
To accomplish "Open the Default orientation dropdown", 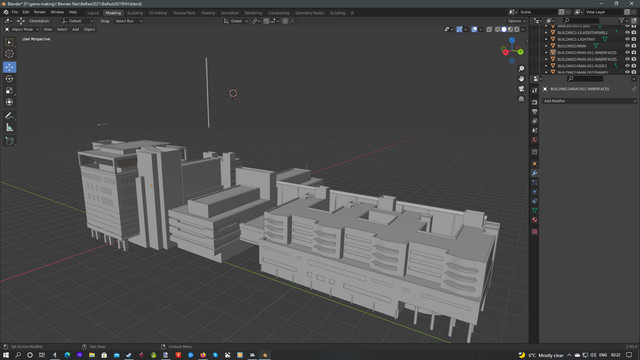I will click(x=77, y=21).
